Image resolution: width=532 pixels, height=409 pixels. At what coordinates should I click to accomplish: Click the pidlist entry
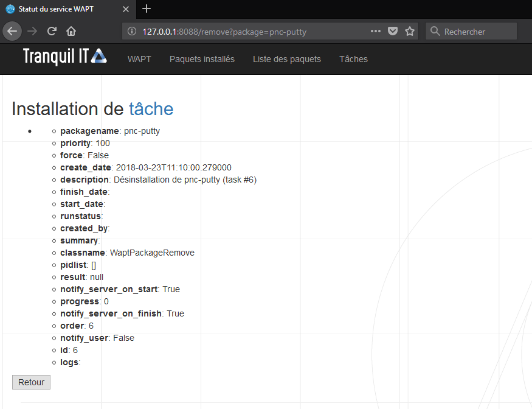78,265
